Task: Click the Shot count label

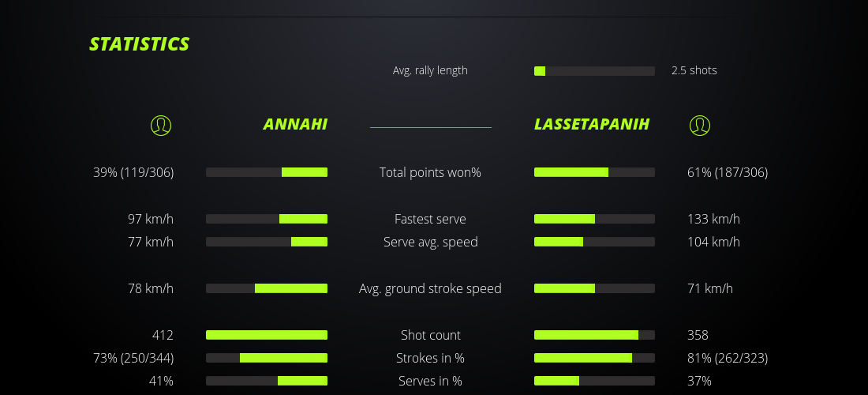Action: pyautogui.click(x=430, y=335)
